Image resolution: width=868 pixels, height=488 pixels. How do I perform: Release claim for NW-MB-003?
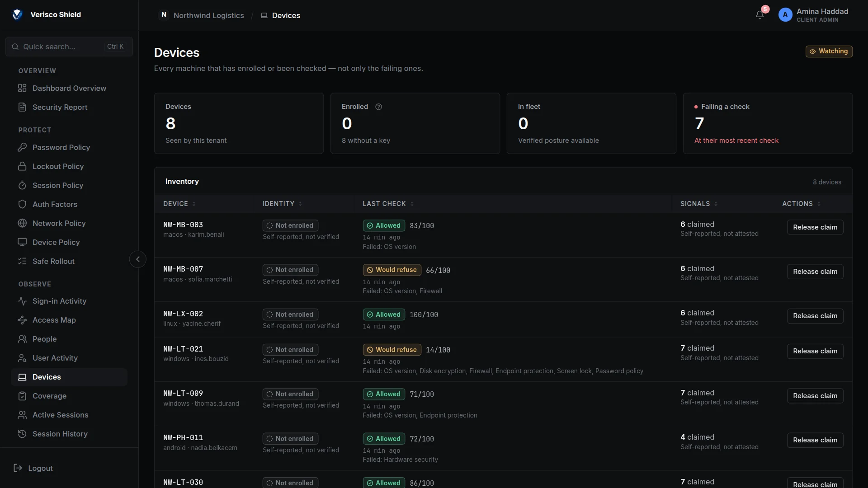pos(815,227)
